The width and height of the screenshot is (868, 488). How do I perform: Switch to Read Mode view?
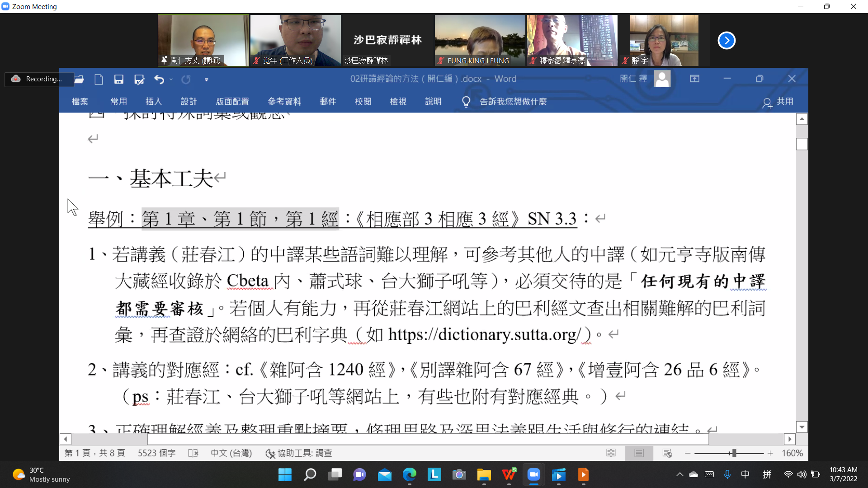tap(611, 453)
